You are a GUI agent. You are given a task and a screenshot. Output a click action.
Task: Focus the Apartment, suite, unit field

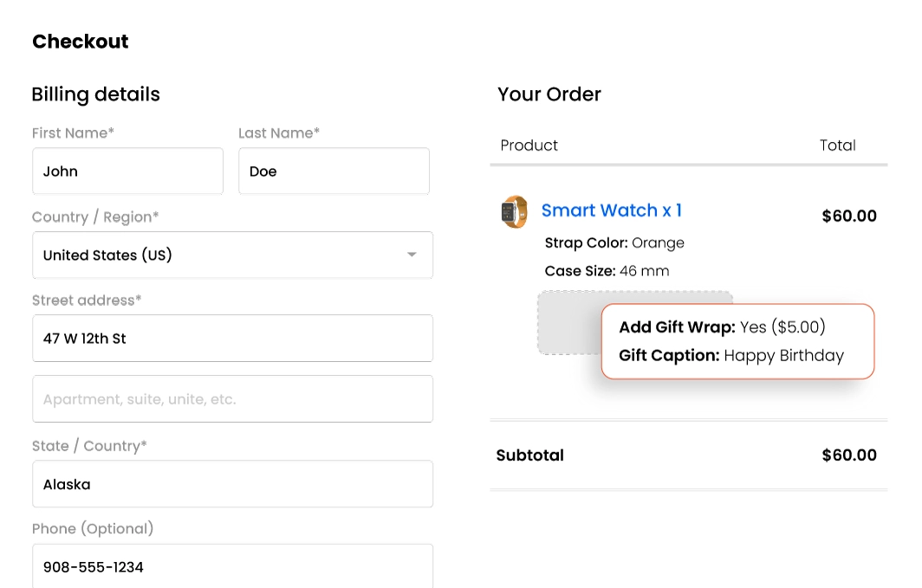click(232, 399)
